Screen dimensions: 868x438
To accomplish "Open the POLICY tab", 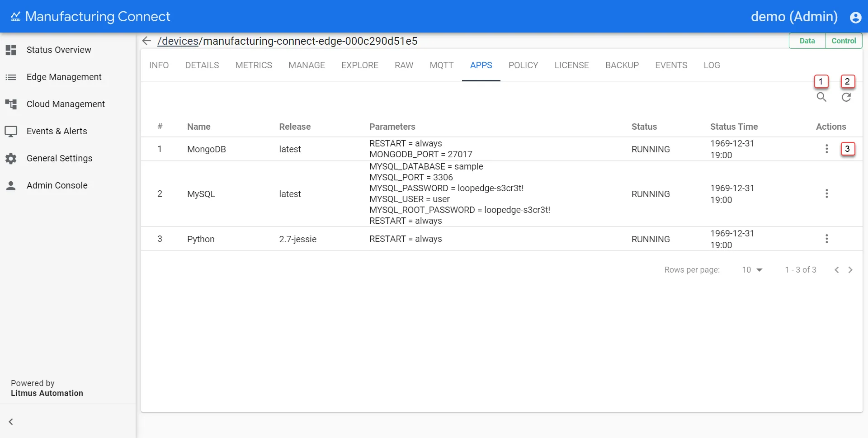I will 524,66.
